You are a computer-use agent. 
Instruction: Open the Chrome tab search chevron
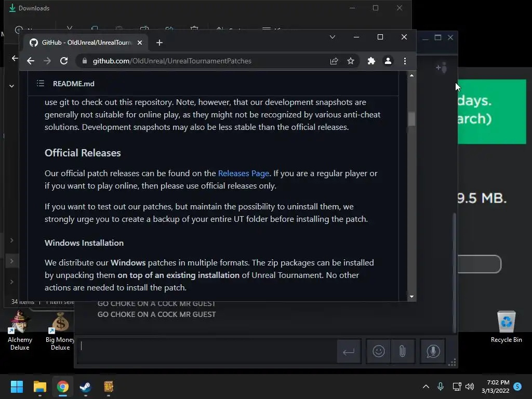[332, 37]
